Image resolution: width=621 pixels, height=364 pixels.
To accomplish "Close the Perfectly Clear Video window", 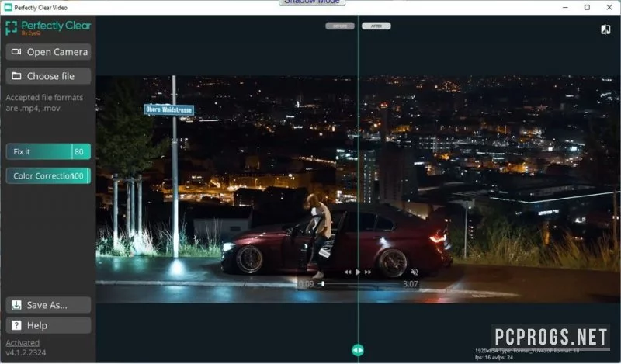I will 609,8.
